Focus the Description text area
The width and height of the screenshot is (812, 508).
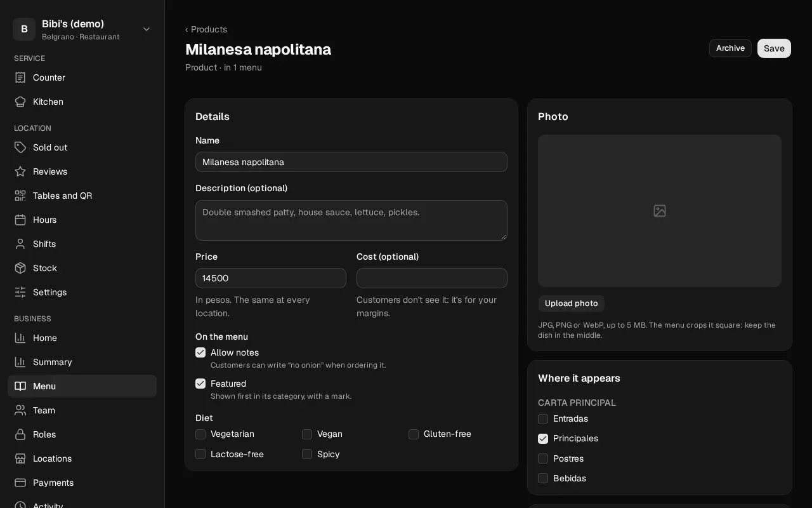[x=351, y=220]
